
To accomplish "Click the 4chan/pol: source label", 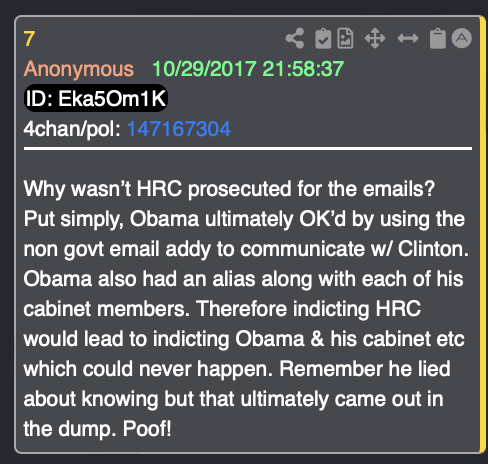I will pyautogui.click(x=72, y=129).
